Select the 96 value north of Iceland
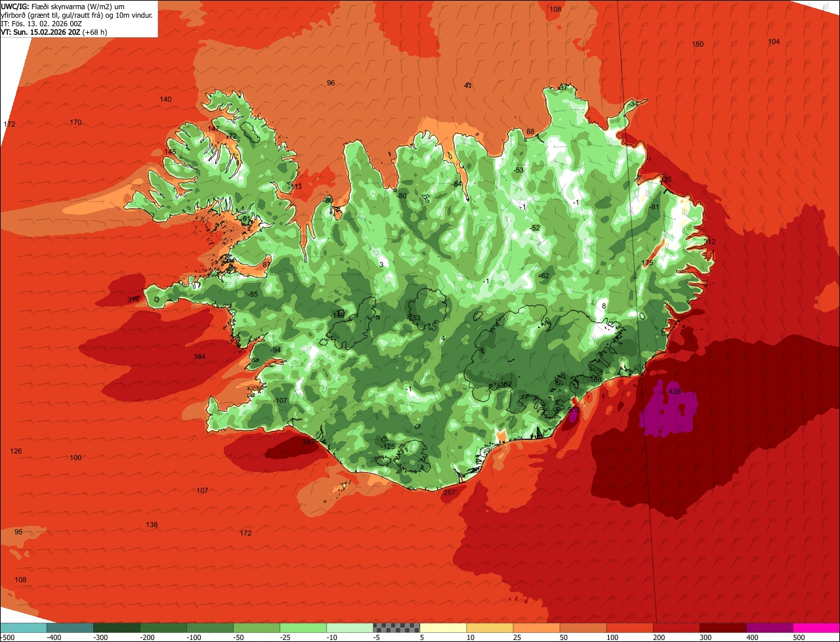Screen dimensions: 840x642 [x=331, y=83]
